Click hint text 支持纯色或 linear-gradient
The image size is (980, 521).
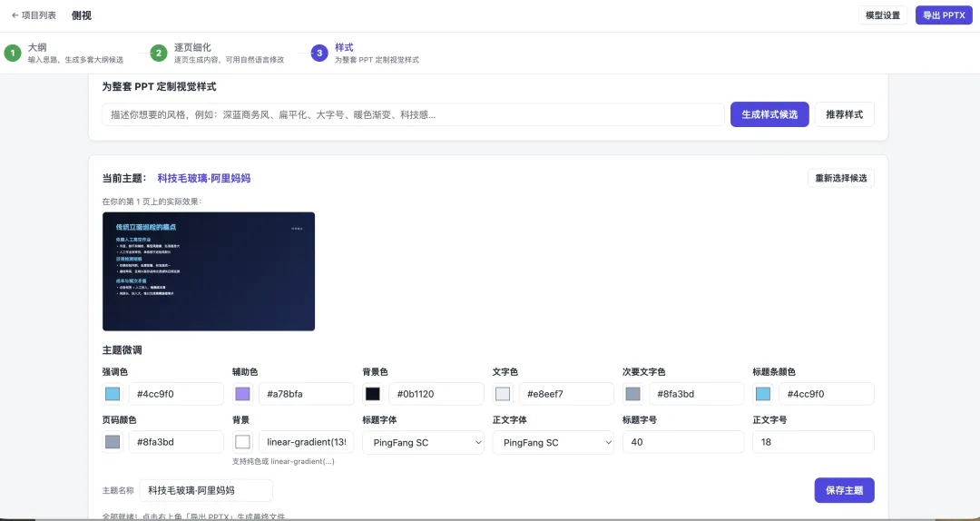pos(283,462)
